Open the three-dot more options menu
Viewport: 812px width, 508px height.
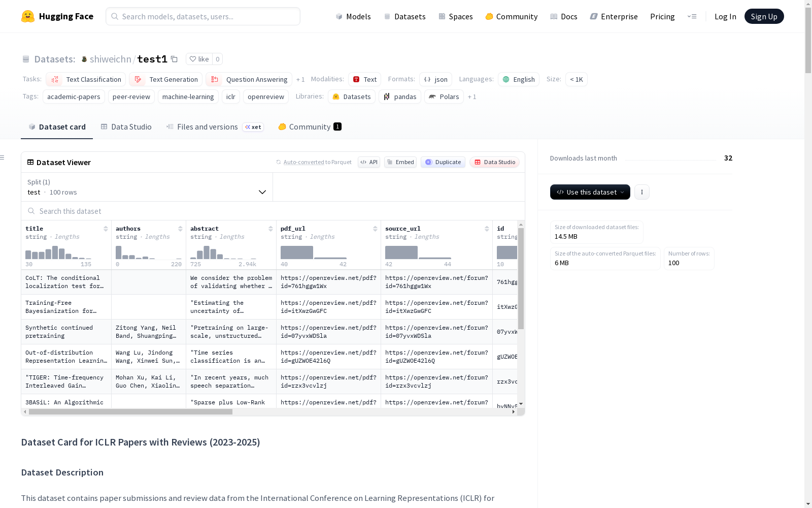tap(642, 192)
